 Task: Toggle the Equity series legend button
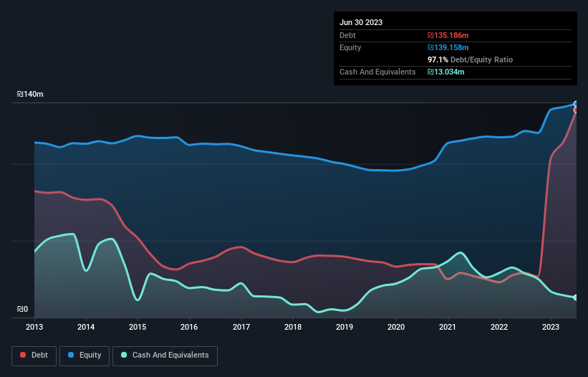point(85,355)
